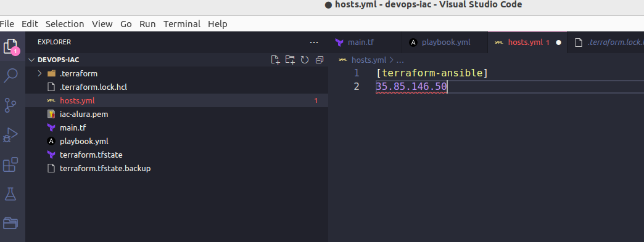Collapse all folders in Explorer
The image size is (644, 242).
320,60
